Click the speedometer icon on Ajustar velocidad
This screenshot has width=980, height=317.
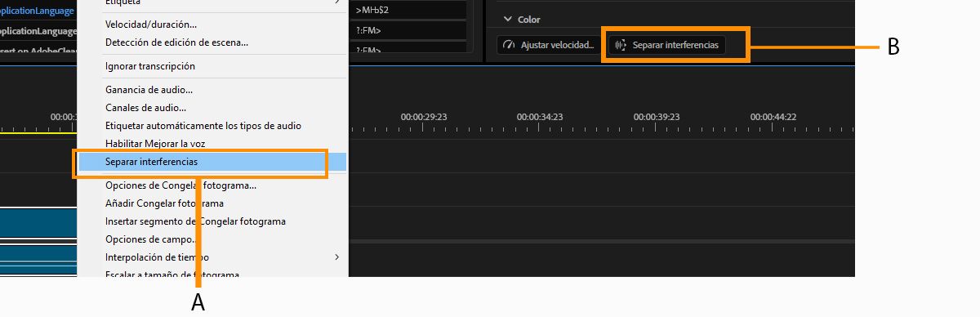pos(510,46)
